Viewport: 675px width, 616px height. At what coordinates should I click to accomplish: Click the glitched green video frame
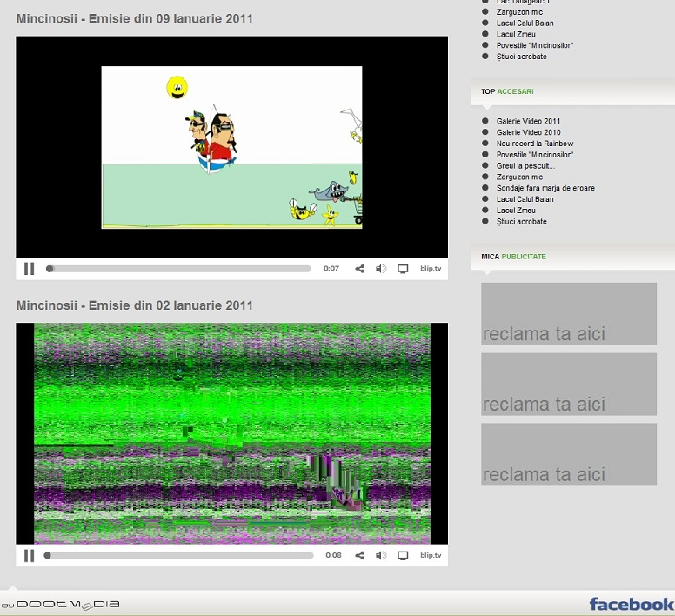point(232,433)
